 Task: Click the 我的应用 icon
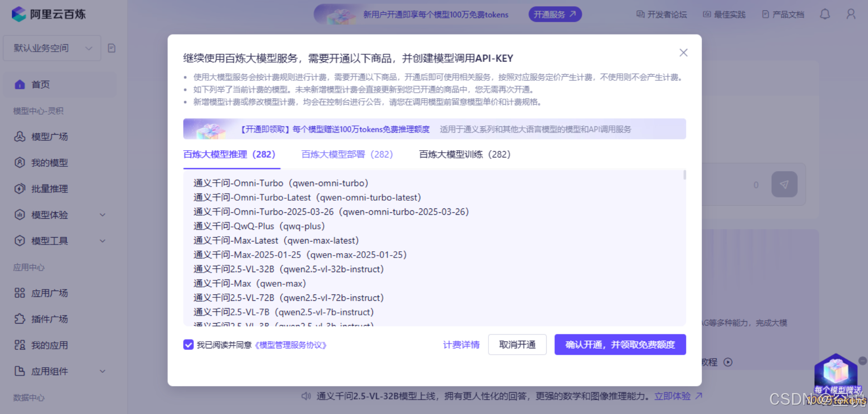pyautogui.click(x=20, y=345)
